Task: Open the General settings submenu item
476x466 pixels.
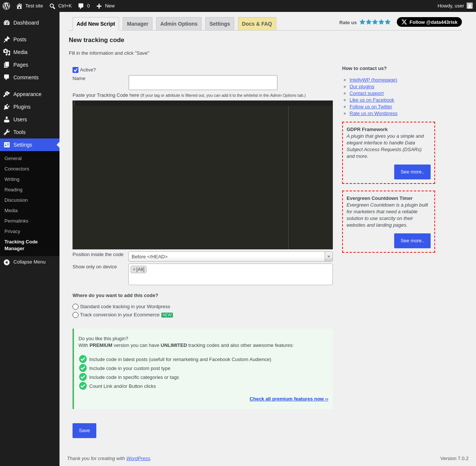Action: click(x=13, y=159)
